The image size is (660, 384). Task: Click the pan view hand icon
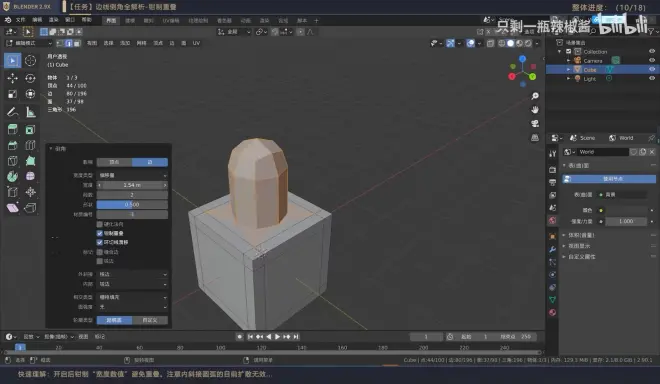coord(535,109)
